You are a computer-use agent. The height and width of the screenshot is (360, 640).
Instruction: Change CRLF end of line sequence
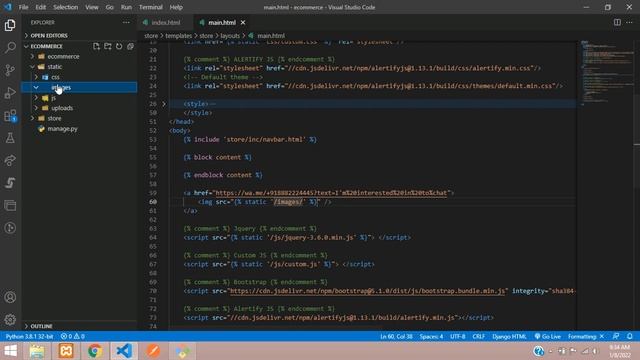478,336
